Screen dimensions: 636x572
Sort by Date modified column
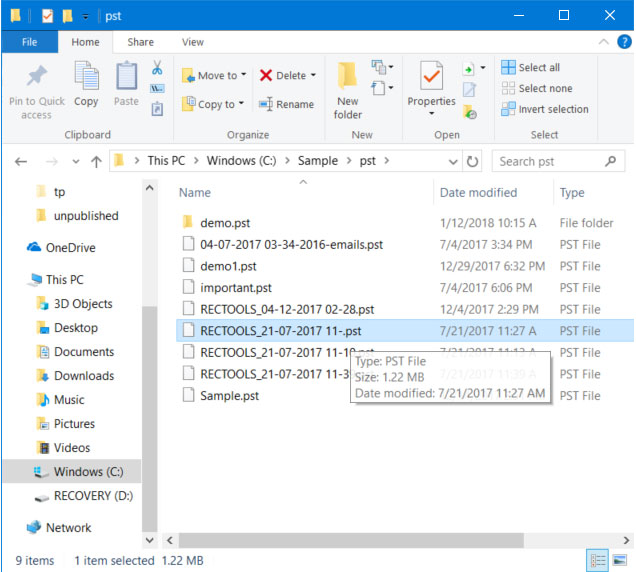click(478, 193)
